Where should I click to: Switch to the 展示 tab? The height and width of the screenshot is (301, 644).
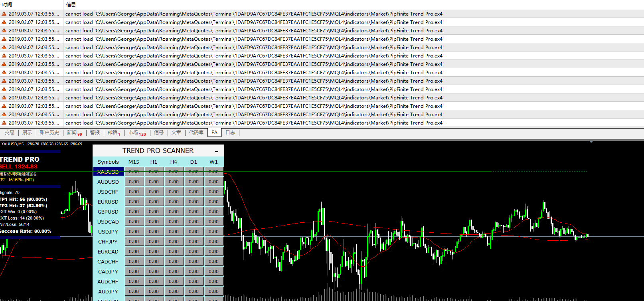(x=27, y=133)
